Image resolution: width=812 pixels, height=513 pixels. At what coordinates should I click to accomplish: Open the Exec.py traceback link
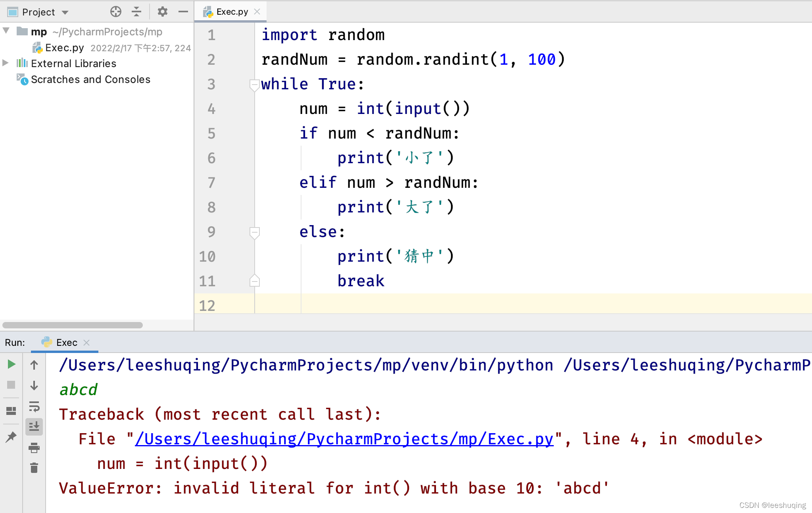tap(344, 439)
